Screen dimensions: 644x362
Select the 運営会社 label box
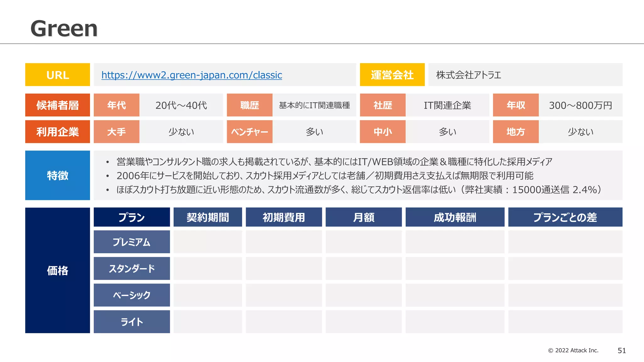click(392, 75)
